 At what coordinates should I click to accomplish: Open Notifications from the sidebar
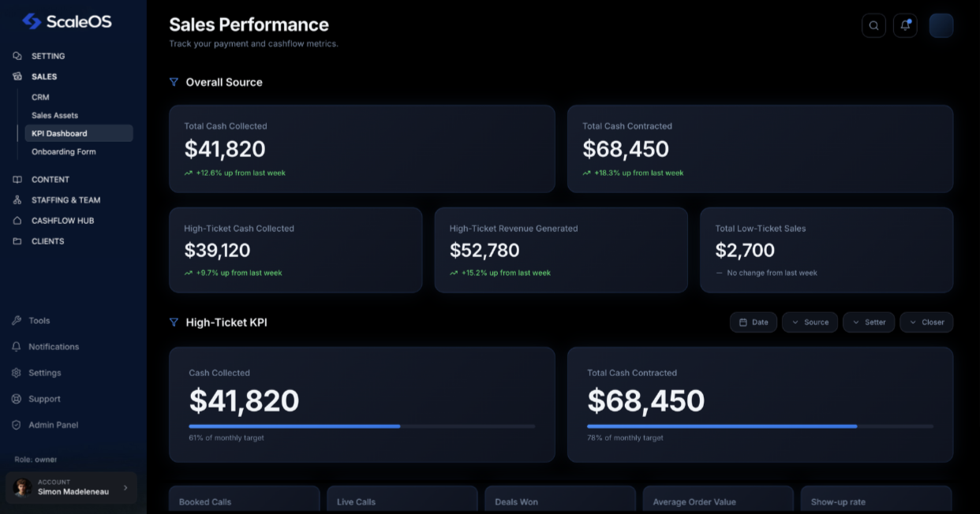pyautogui.click(x=54, y=347)
